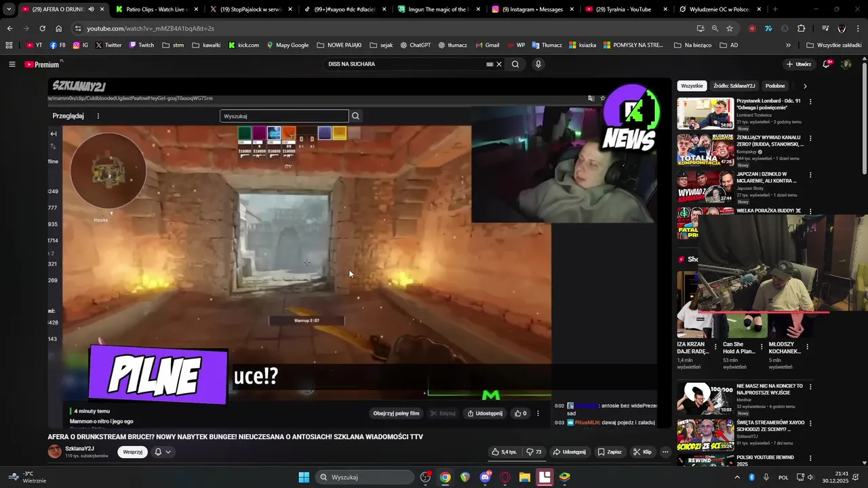Open more actions menu beside Klip
The width and height of the screenshot is (868, 488).
coord(665,452)
